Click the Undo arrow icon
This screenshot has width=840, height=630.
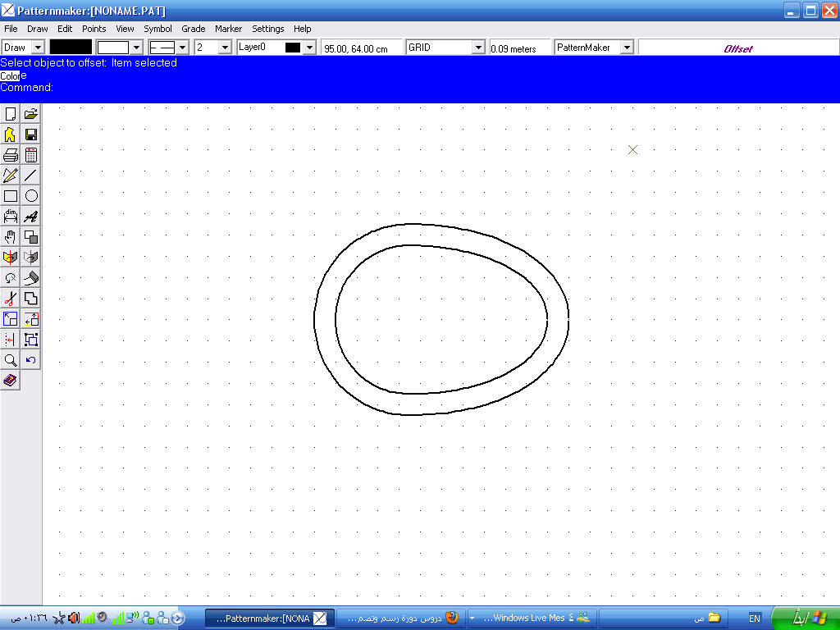[31, 360]
